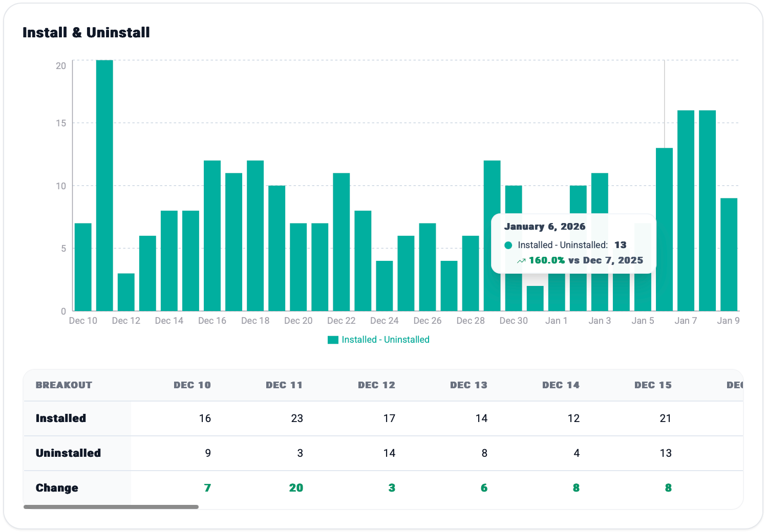Select the Jan 7 bar
Image resolution: width=767 pixels, height=532 pixels.
686,210
